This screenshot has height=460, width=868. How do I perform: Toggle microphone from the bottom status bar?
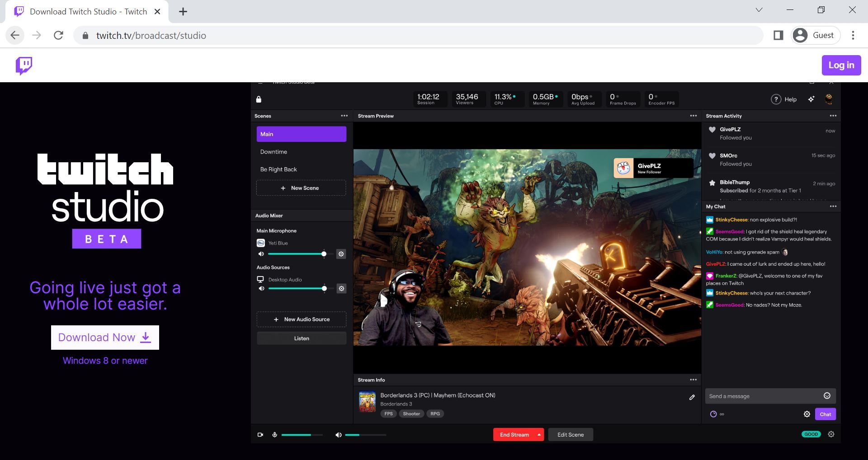click(x=274, y=434)
